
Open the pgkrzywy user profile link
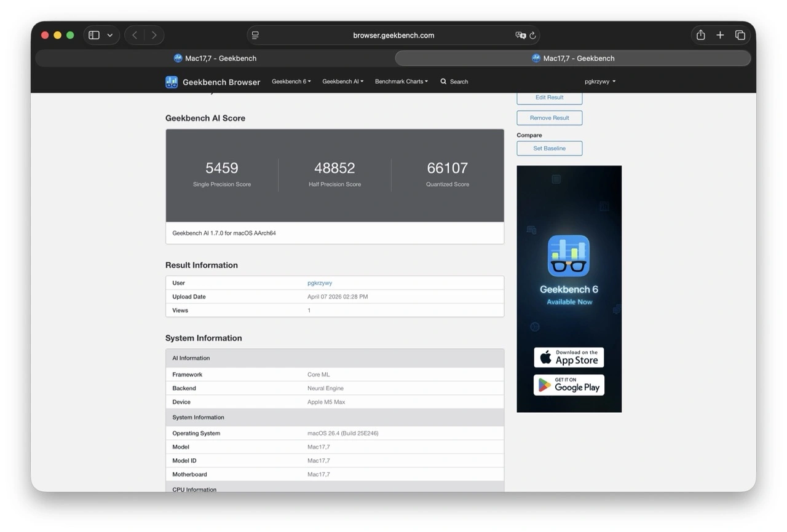pyautogui.click(x=320, y=283)
